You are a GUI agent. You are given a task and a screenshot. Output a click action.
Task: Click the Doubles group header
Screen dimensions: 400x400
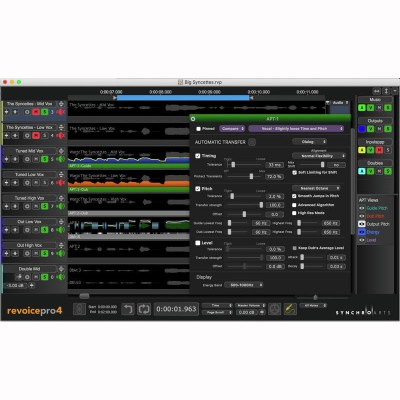(375, 163)
